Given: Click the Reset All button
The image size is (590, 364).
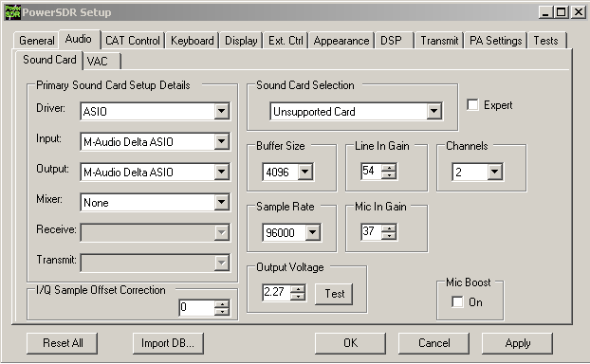Looking at the screenshot, I should [x=63, y=343].
